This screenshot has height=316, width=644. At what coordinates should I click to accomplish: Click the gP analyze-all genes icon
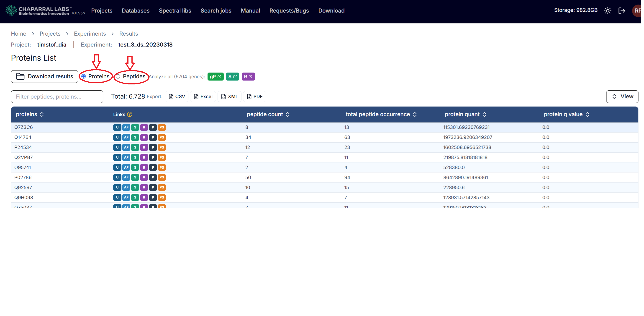215,77
